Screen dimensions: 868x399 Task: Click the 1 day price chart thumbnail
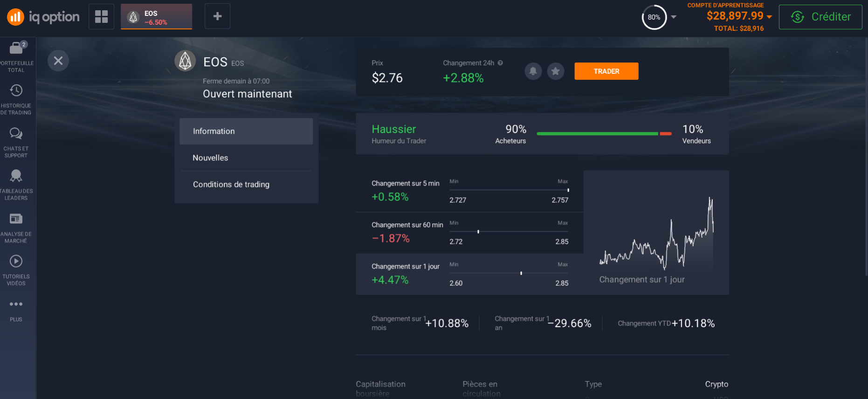click(x=656, y=232)
